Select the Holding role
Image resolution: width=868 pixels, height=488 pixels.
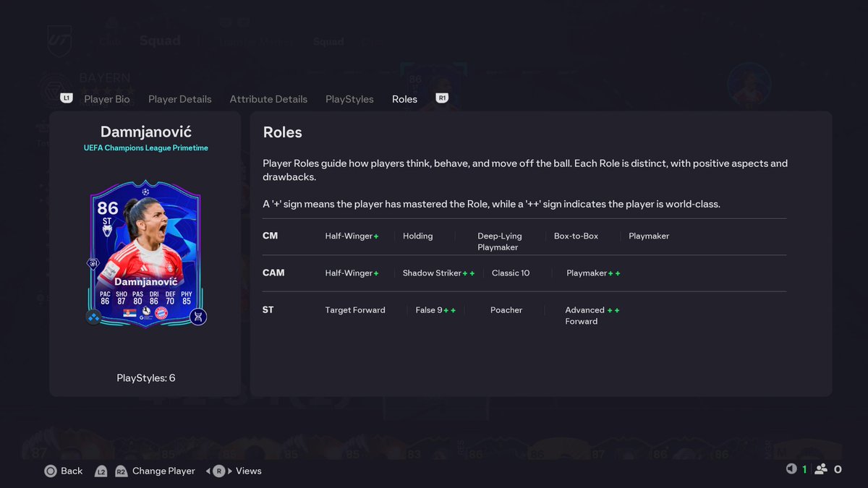418,236
